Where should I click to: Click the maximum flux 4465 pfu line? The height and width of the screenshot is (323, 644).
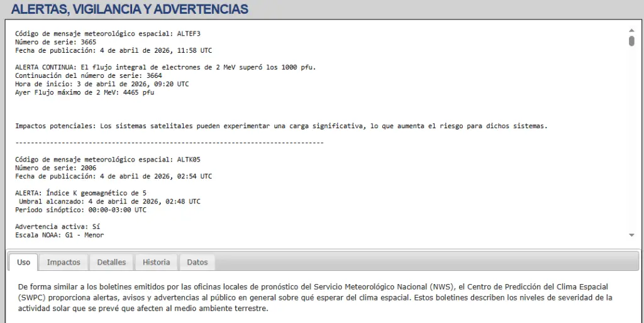pos(84,92)
